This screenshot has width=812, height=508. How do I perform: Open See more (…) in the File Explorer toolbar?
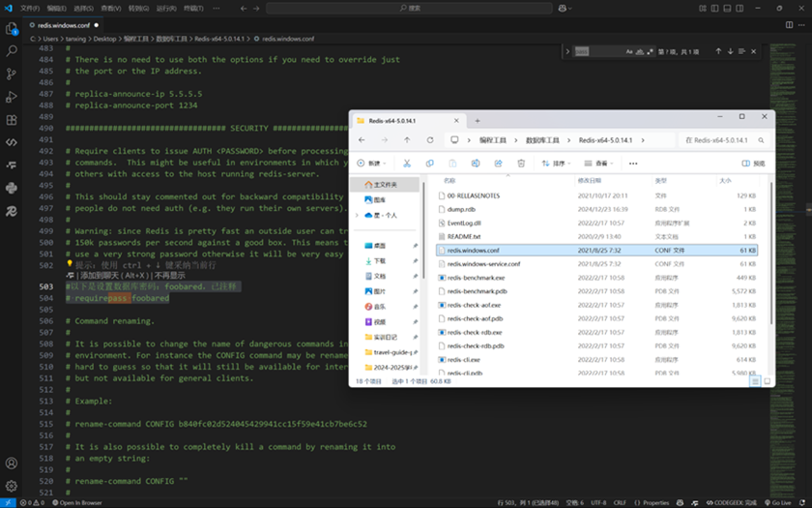[633, 164]
